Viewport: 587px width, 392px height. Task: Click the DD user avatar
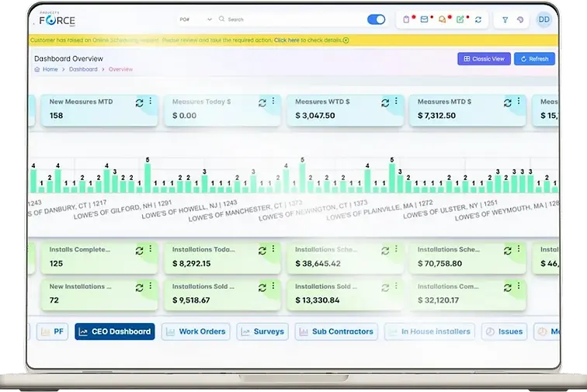tap(544, 19)
